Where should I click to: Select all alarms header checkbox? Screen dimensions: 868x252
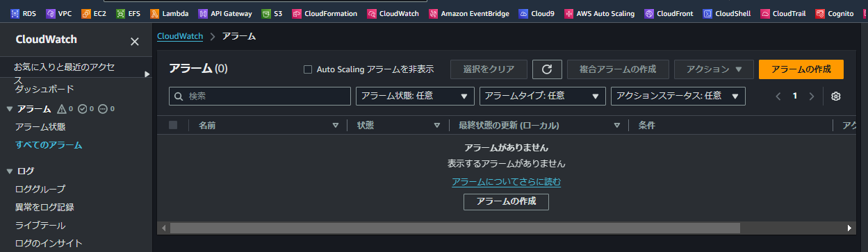pyautogui.click(x=173, y=125)
